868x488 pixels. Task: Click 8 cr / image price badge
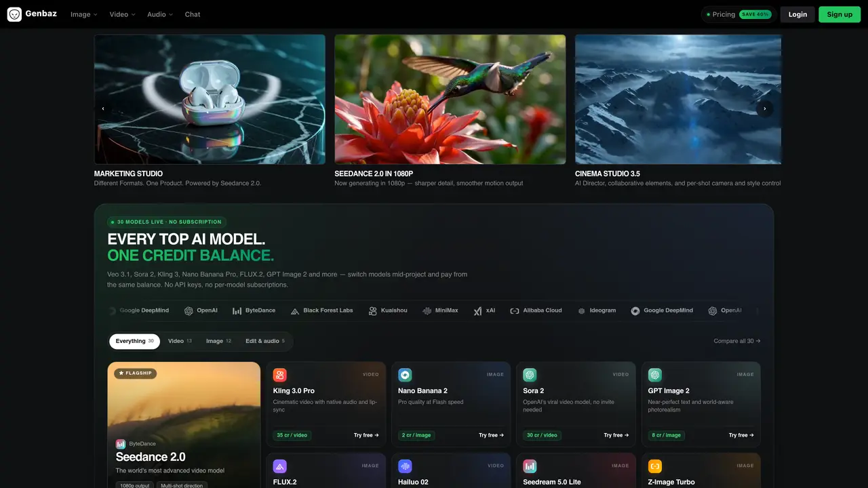[x=667, y=435]
